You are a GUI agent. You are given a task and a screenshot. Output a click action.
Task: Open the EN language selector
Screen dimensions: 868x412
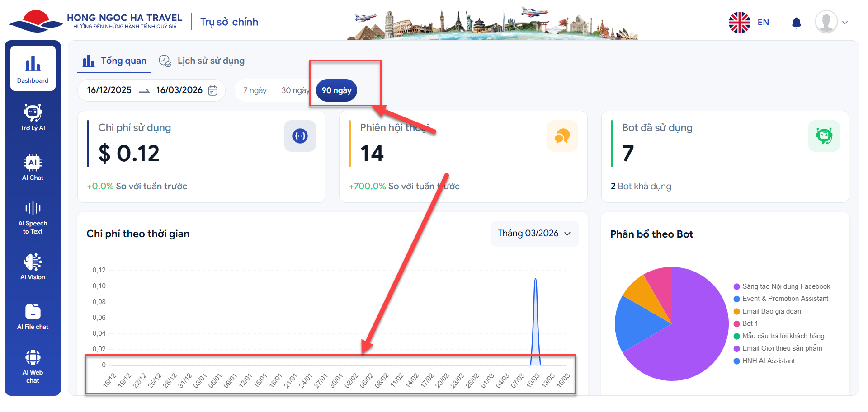pyautogui.click(x=749, y=22)
